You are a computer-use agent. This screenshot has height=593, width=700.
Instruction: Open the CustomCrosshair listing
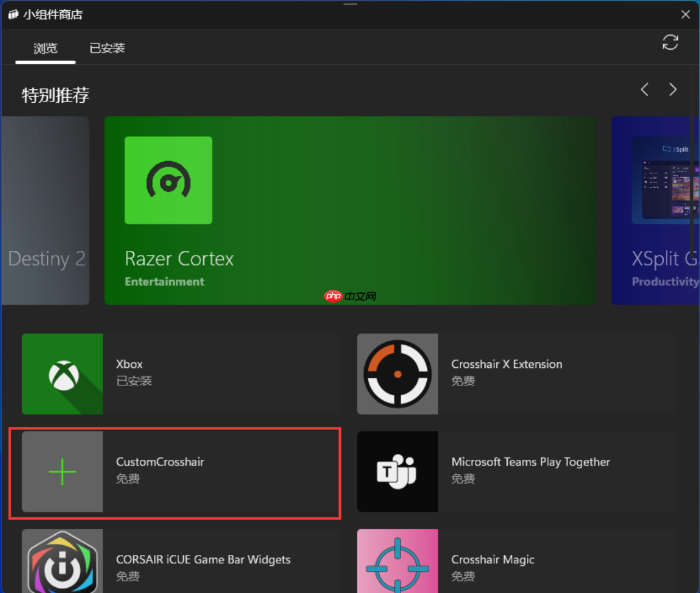pyautogui.click(x=180, y=471)
